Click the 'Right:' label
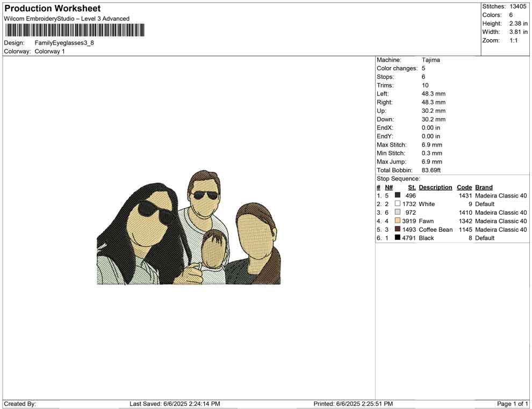The image size is (532, 409). coord(384,103)
